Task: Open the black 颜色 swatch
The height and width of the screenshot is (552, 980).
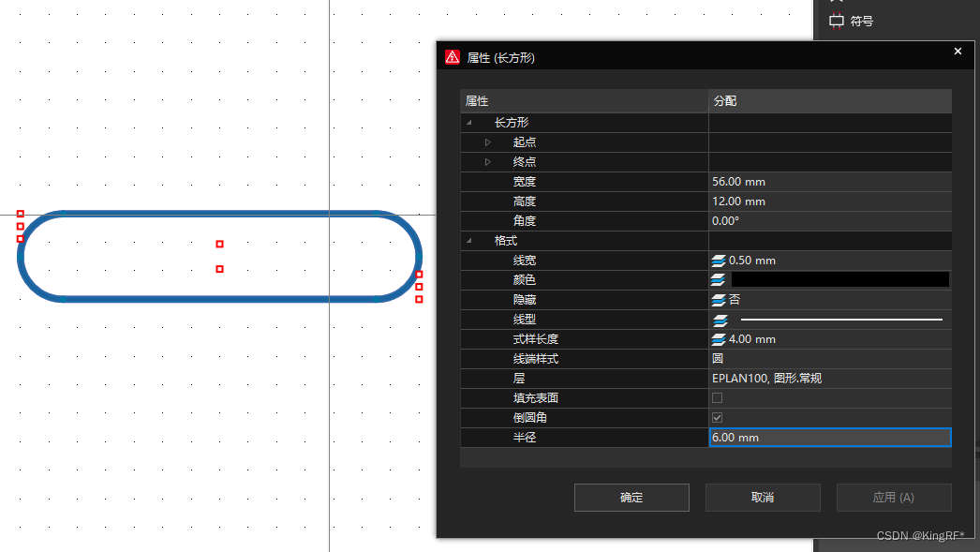Action: 840,279
